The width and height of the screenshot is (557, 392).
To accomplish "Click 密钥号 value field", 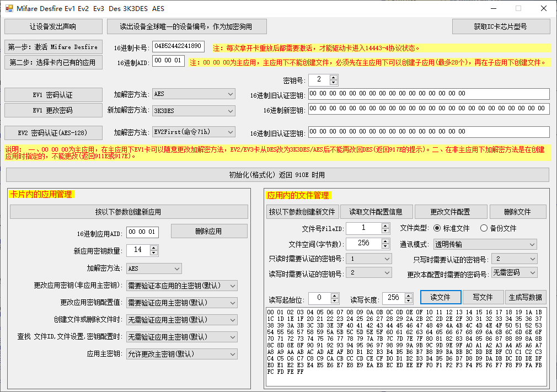I will (319, 80).
